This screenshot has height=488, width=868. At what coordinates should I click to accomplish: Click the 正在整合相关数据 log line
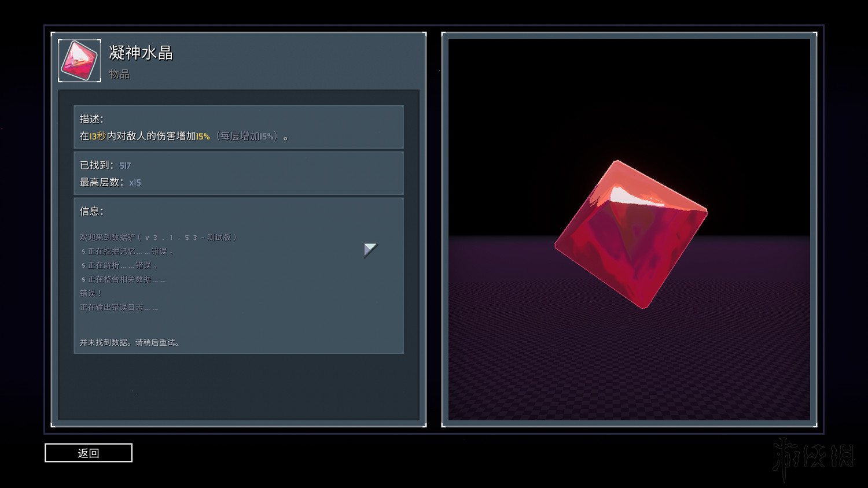(x=123, y=279)
